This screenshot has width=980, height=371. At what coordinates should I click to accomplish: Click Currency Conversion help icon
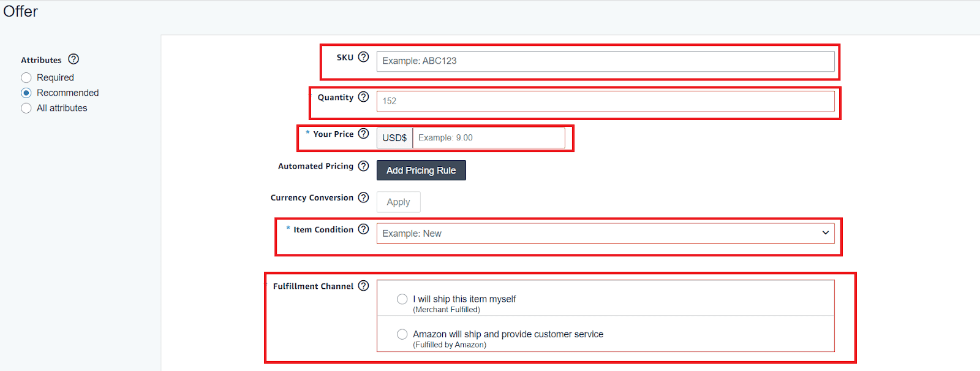(x=363, y=197)
